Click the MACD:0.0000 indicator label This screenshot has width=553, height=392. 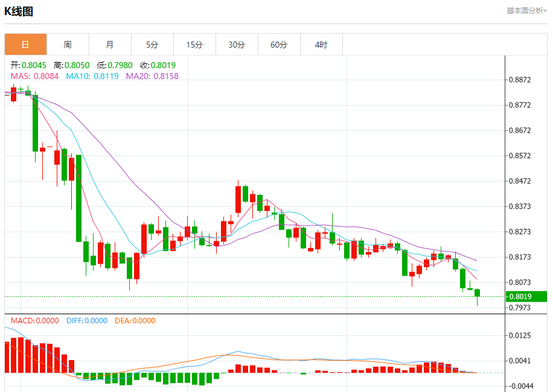click(34, 320)
